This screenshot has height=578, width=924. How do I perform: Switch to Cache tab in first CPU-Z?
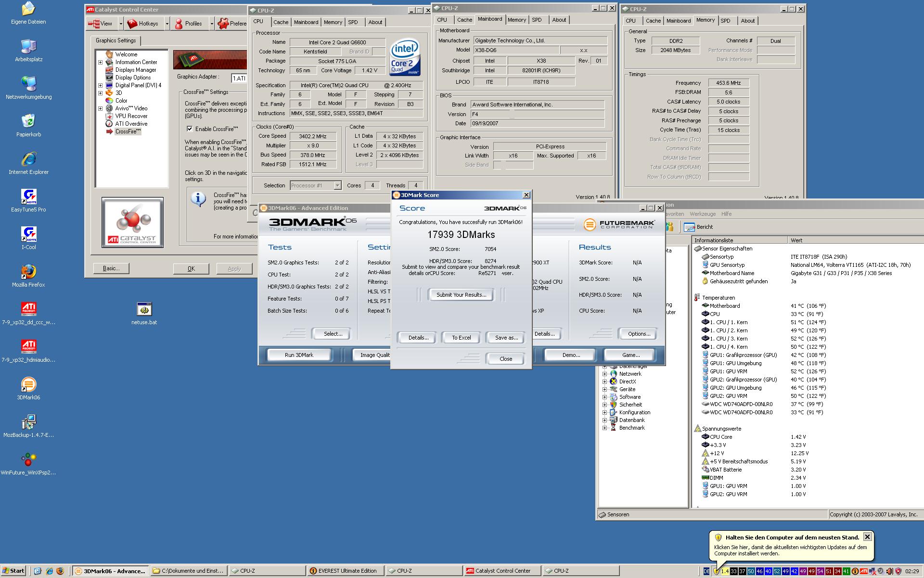281,22
